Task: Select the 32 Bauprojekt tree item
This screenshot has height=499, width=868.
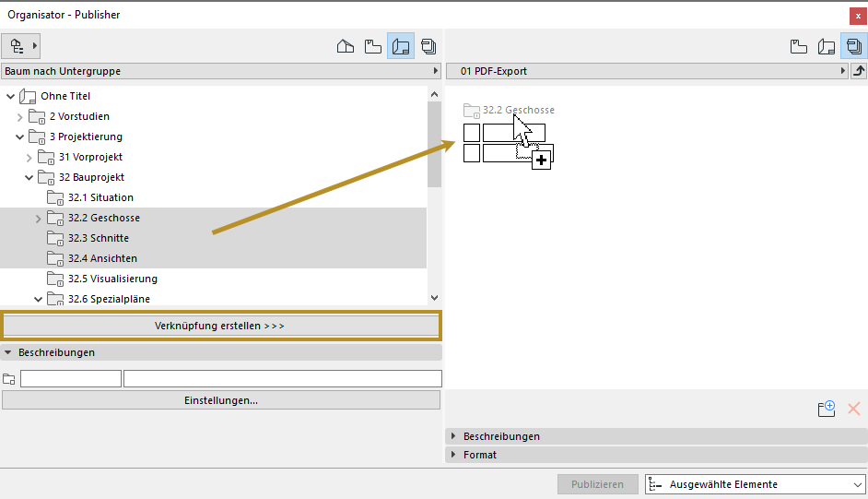Action: [91, 177]
